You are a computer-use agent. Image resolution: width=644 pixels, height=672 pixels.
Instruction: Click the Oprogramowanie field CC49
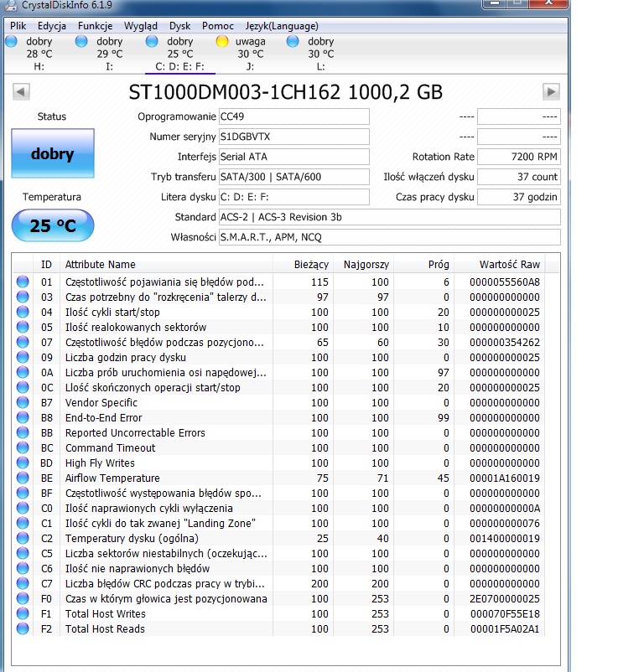click(294, 116)
